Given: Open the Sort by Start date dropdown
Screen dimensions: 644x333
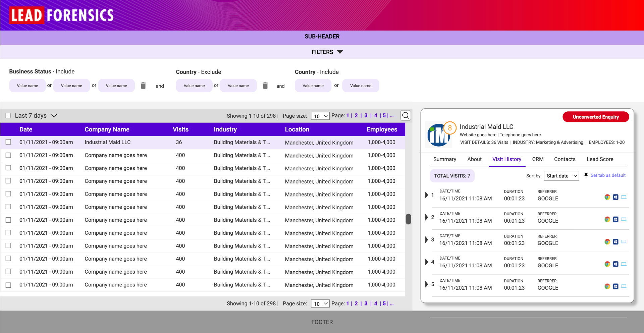Looking at the screenshot, I should [561, 176].
